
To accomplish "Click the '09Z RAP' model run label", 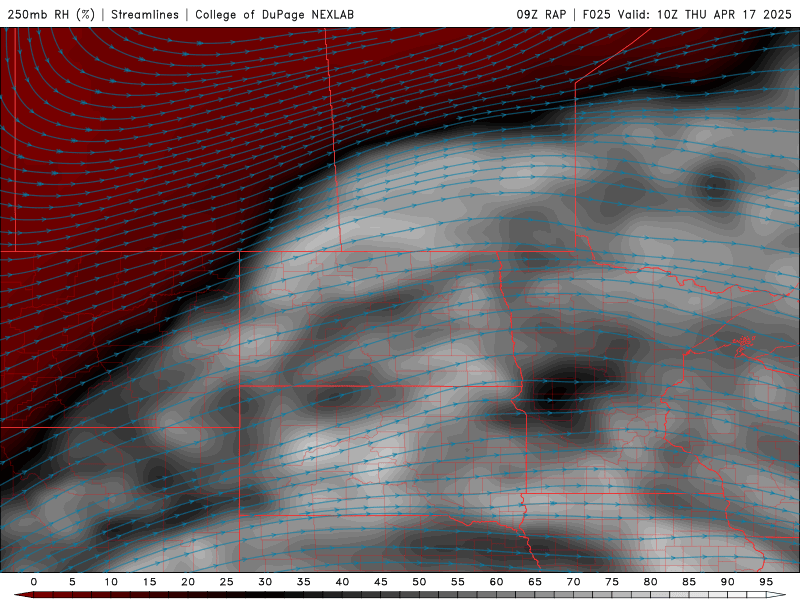I will click(x=541, y=14).
